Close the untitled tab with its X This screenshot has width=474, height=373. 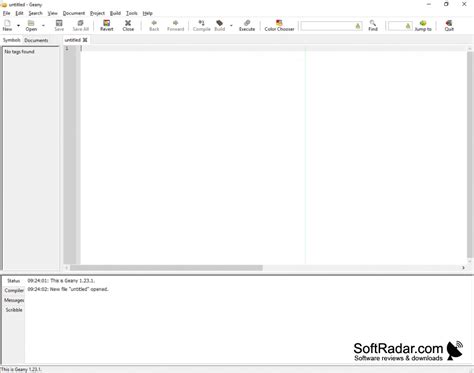[85, 40]
